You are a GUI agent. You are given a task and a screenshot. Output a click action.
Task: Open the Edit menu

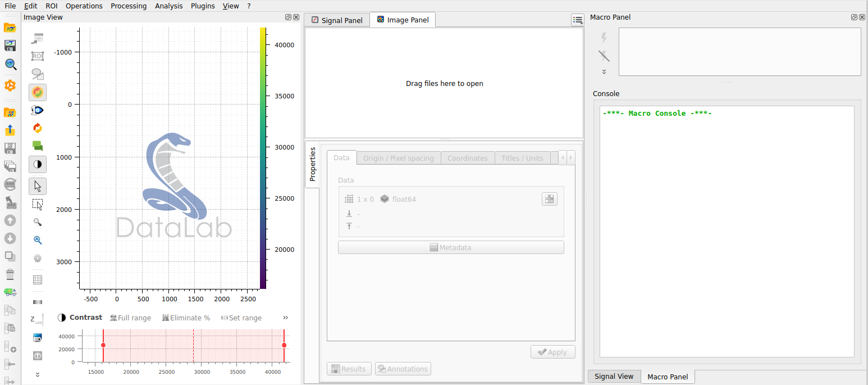(x=31, y=6)
